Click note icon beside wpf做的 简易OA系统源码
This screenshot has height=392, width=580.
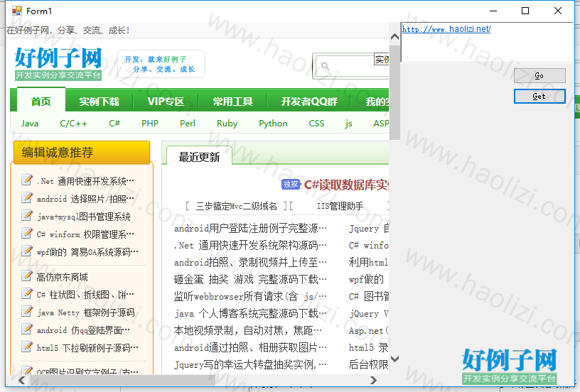point(27,251)
